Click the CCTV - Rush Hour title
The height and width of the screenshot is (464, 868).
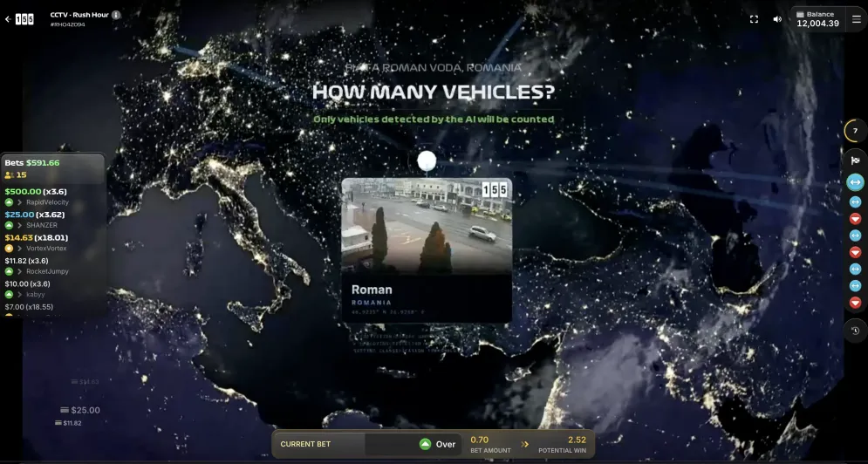point(79,15)
